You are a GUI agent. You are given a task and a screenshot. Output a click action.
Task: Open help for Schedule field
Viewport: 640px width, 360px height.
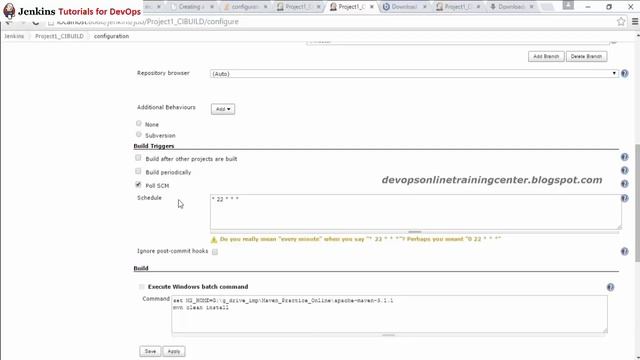(x=624, y=198)
